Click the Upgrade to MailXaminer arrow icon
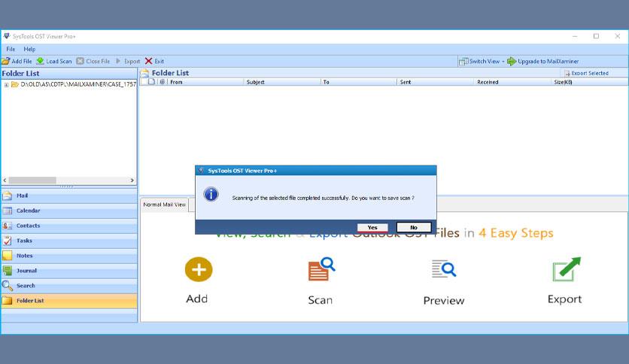Screen dimensions: 629x364 click(512, 61)
